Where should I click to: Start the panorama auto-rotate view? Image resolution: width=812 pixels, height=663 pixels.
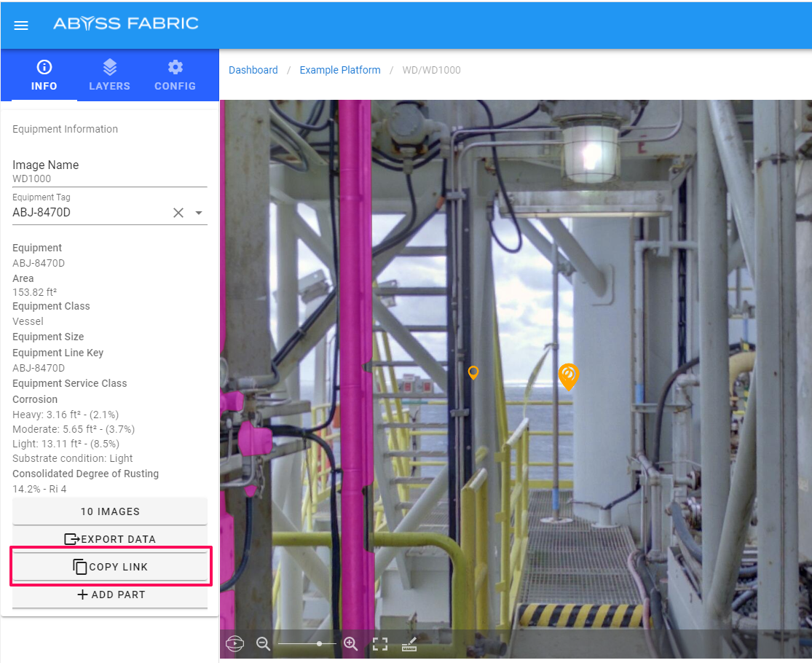coord(234,643)
